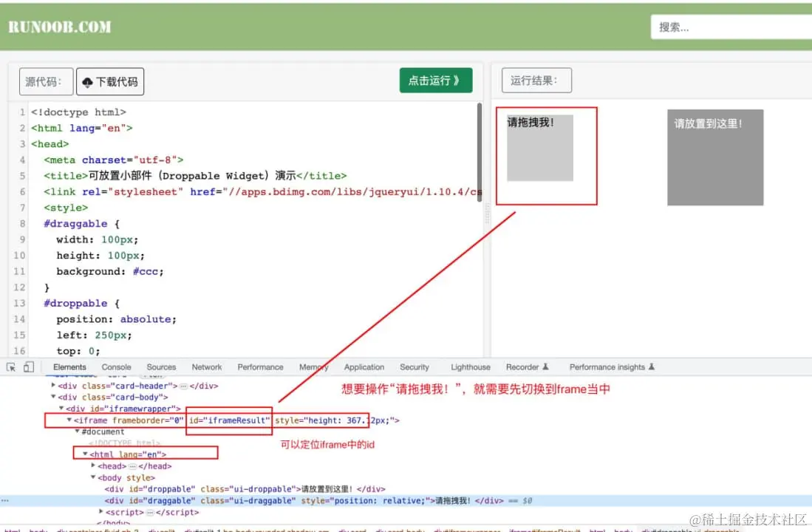
Task: Select the inspect element picker icon
Action: point(11,367)
